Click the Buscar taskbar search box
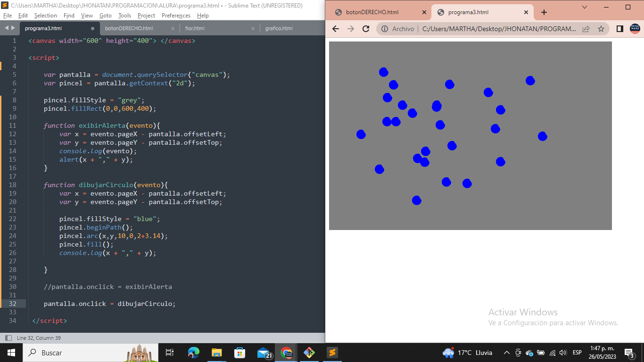Screen dimensions: 644x362 tap(90, 353)
